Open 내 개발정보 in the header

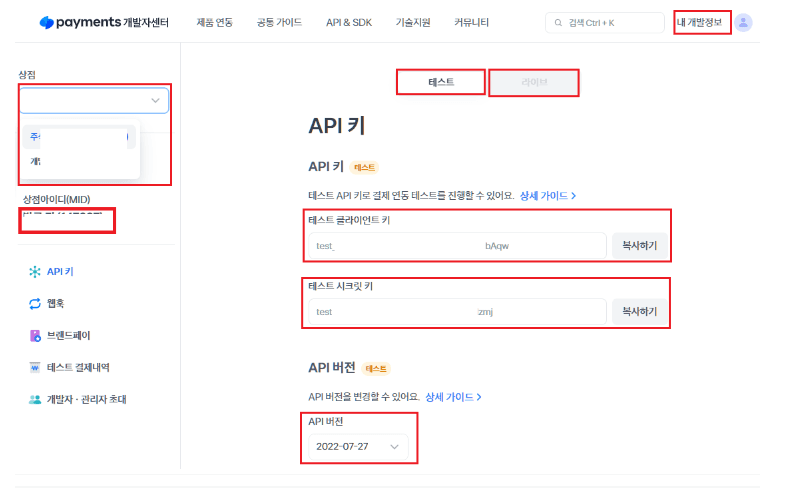click(702, 22)
